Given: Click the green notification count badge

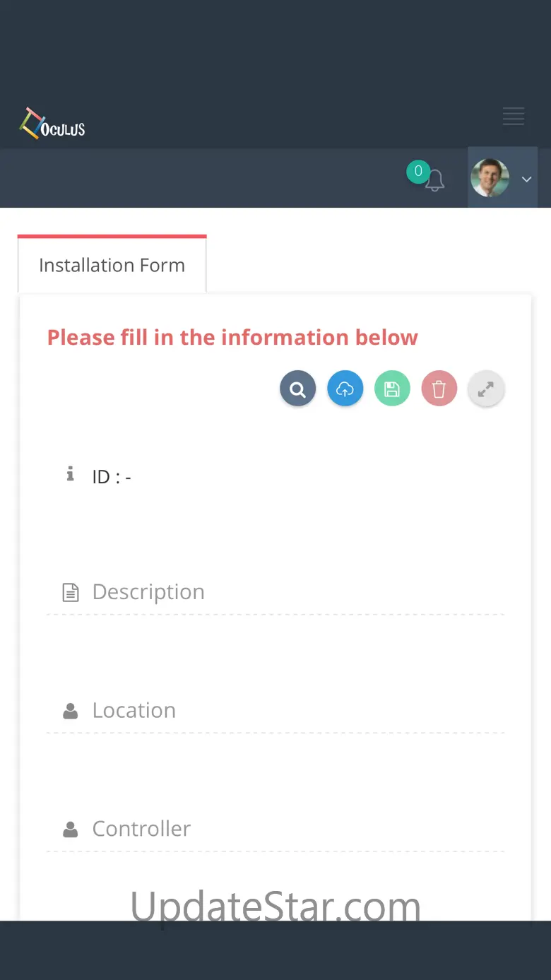Looking at the screenshot, I should coord(418,171).
